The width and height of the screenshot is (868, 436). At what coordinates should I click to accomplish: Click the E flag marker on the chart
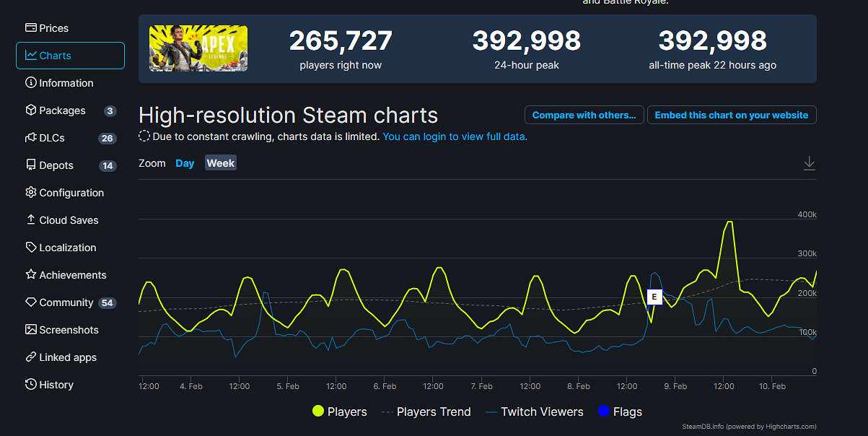pyautogui.click(x=654, y=297)
